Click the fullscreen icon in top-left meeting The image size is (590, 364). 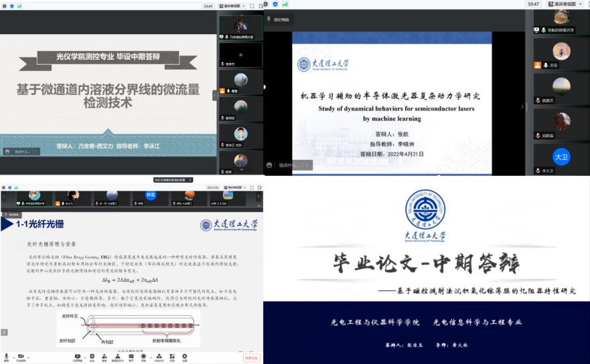point(252,6)
